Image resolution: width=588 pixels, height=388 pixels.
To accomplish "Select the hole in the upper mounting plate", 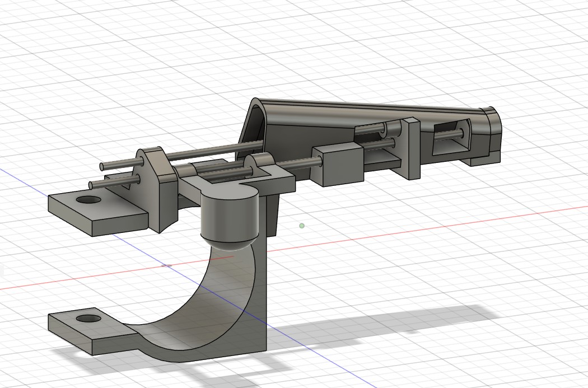I will [88, 199].
